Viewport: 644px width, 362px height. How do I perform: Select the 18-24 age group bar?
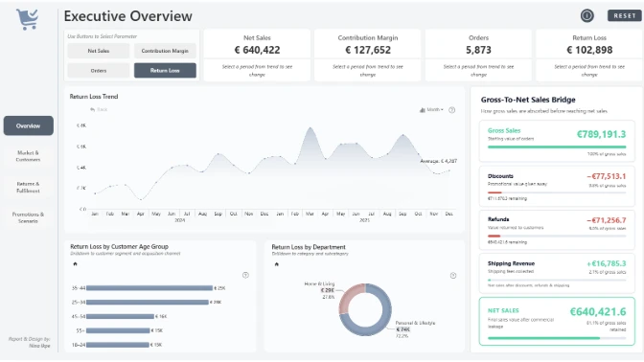pos(118,345)
